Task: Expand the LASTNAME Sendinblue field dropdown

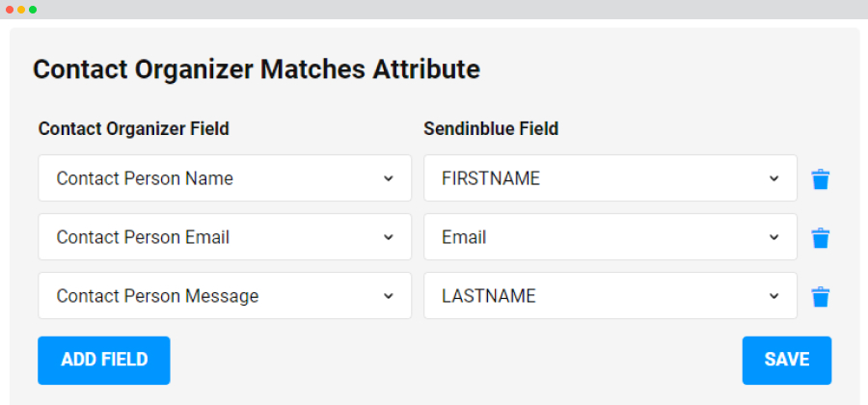Action: click(610, 295)
